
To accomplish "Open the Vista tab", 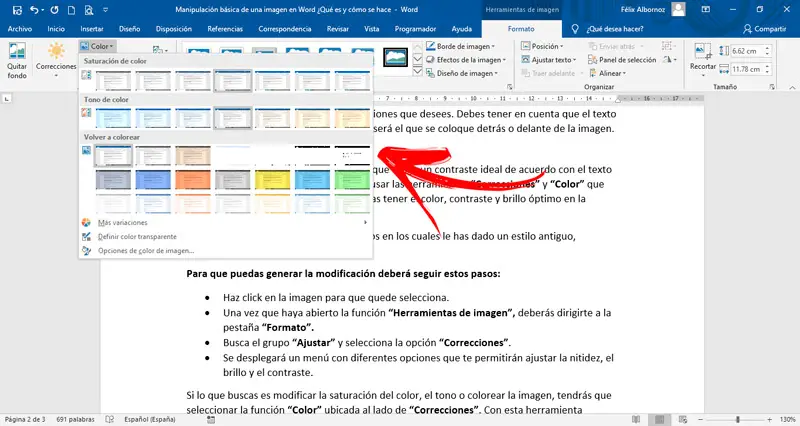I will [x=371, y=29].
